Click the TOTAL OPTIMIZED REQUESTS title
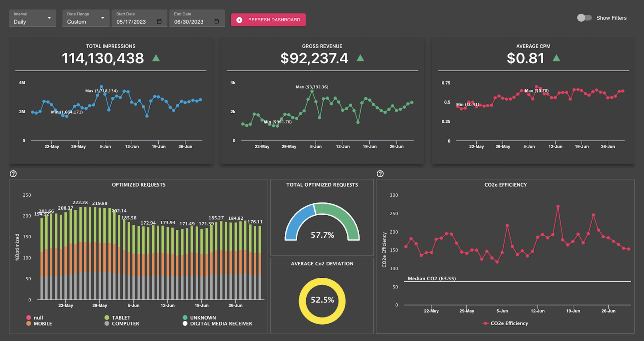Screen dimensions: 644x341 click(322, 185)
